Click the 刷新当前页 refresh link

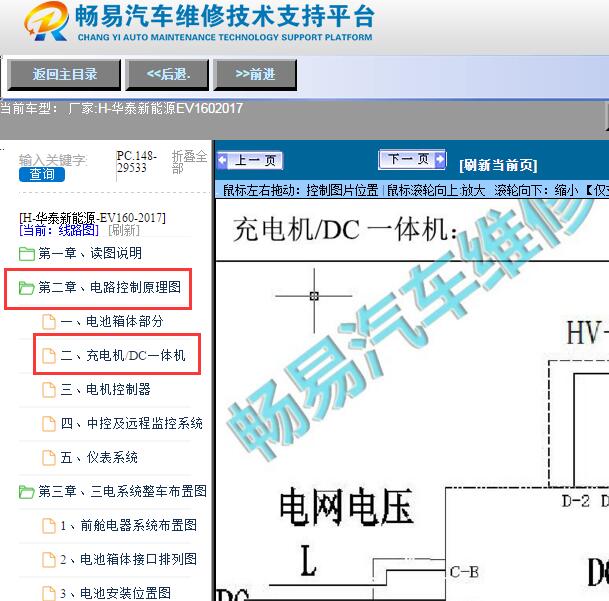click(498, 165)
